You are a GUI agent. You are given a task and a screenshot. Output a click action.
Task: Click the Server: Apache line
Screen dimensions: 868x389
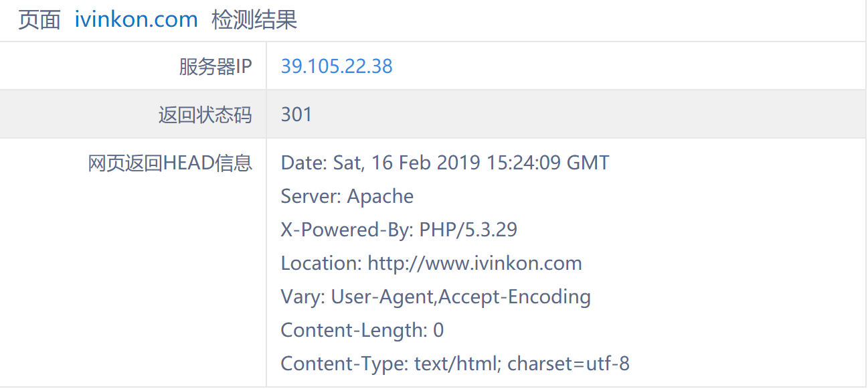point(347,196)
